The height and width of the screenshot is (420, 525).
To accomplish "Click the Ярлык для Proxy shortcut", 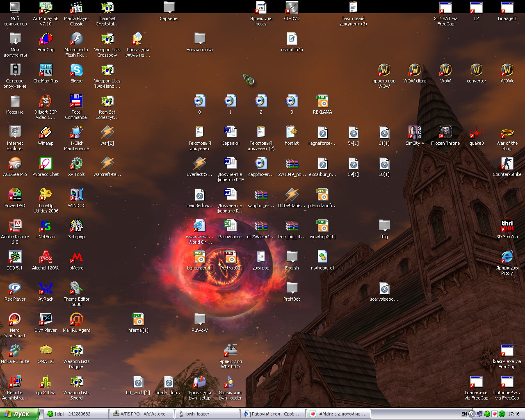I will coord(507,263).
